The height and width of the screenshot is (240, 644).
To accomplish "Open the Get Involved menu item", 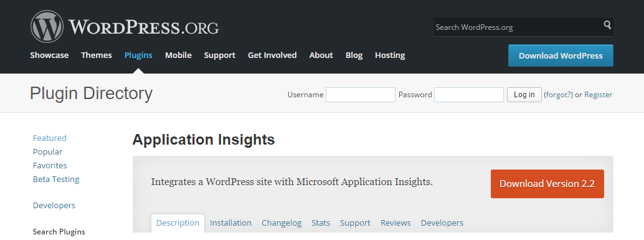I will tap(272, 55).
